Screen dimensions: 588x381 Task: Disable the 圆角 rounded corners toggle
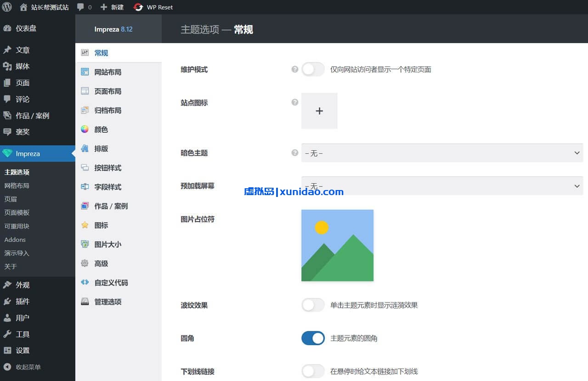coord(313,338)
